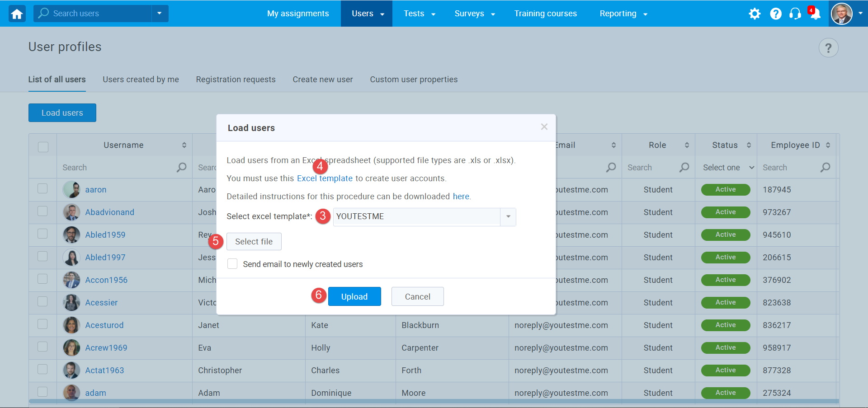Open the Status filter Select one dropdown

point(728,168)
